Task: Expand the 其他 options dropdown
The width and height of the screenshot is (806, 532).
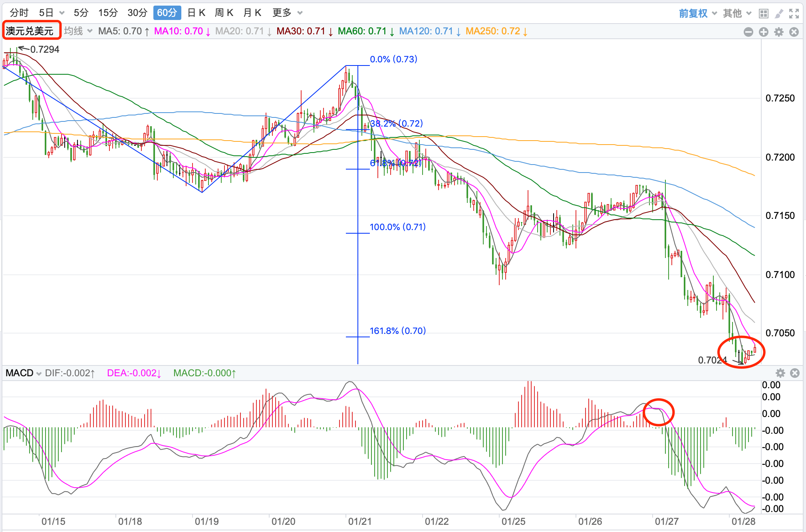Action: tap(737, 14)
